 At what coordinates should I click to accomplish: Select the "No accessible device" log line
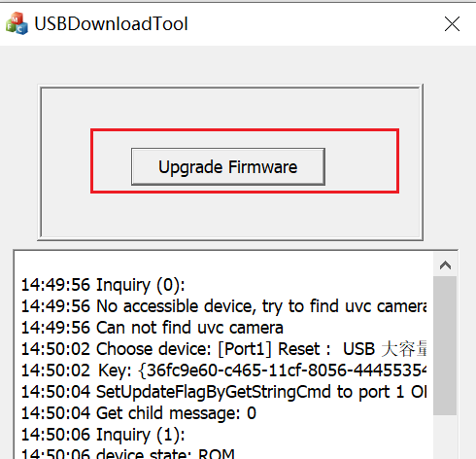pos(223,306)
